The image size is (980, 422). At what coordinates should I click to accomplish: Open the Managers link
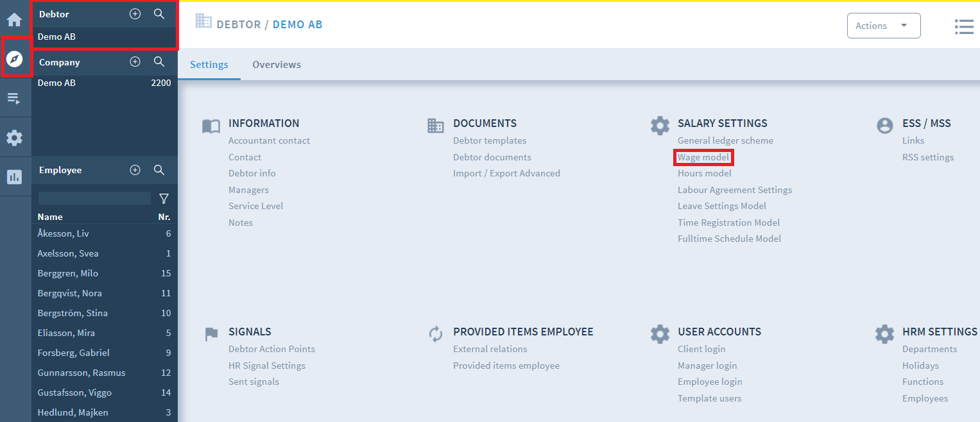[248, 190]
